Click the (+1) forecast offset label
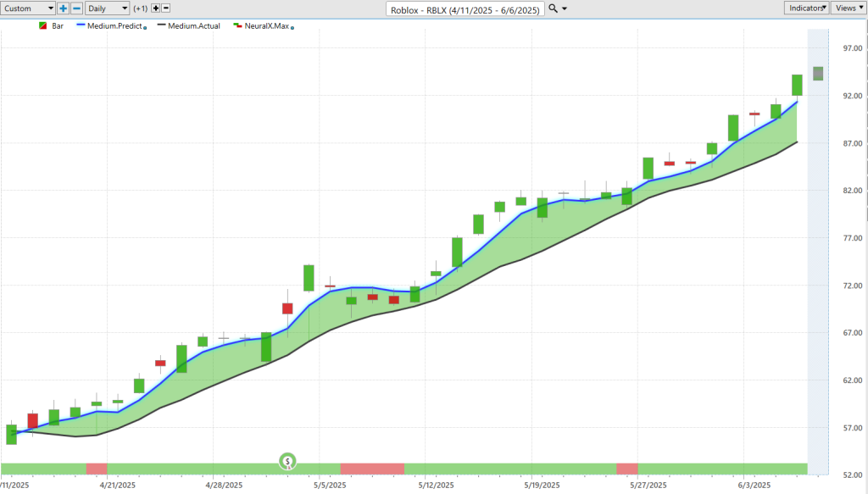Image resolution: width=868 pixels, height=494 pixels. tap(141, 8)
